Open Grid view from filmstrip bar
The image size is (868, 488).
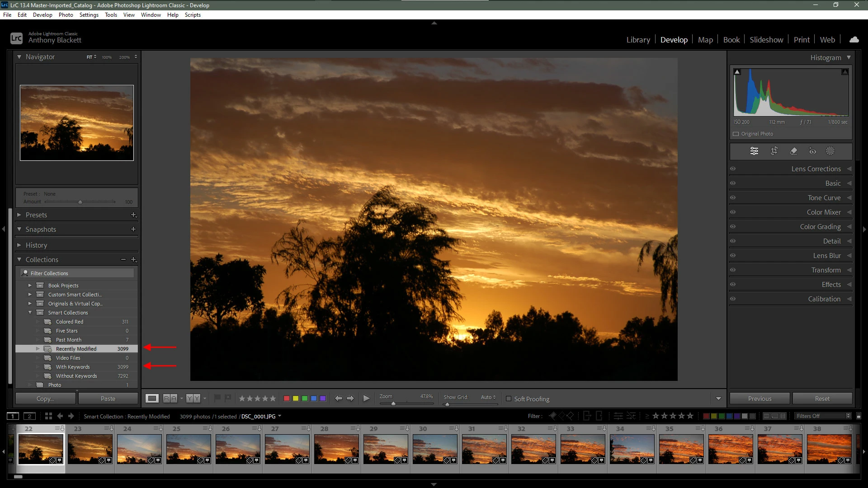coord(48,416)
